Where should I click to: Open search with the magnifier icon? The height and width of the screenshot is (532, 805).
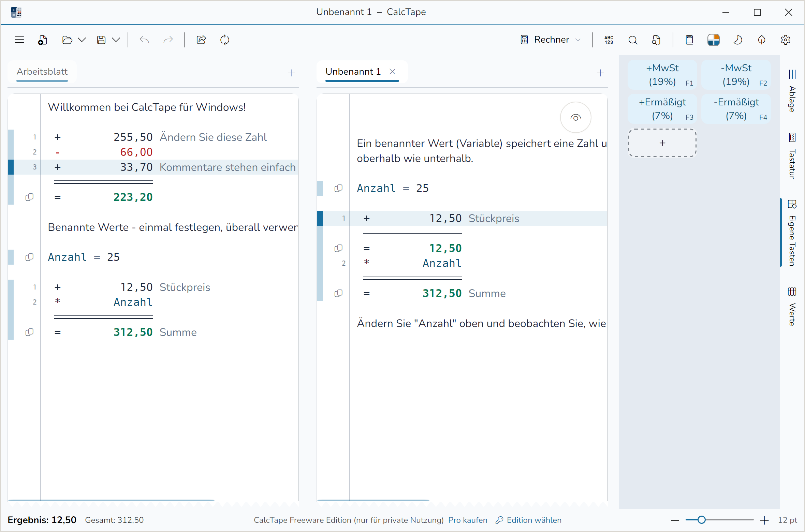[633, 40]
